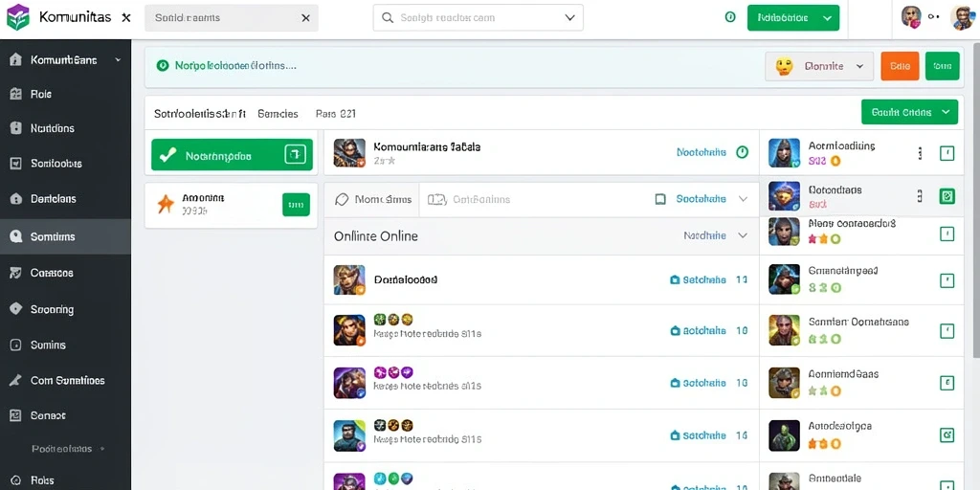Click avatar thumbnail of first Online list entry

tap(349, 280)
